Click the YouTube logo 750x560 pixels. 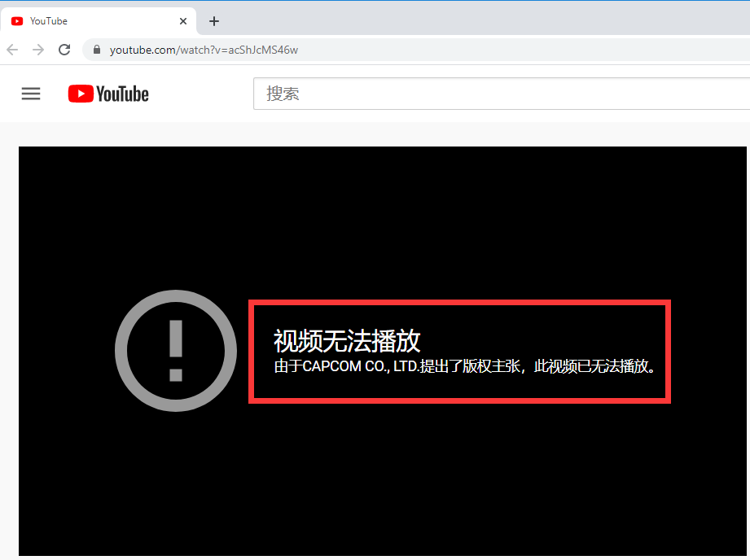click(x=108, y=94)
